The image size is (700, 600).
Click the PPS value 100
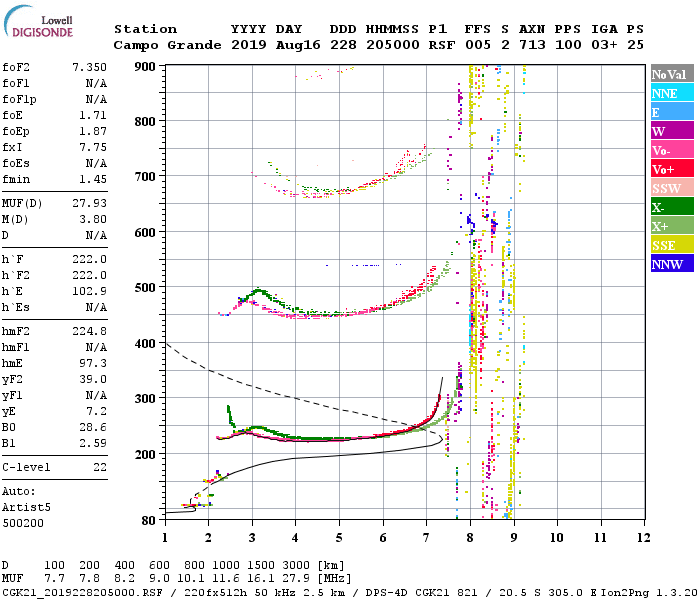coord(568,45)
